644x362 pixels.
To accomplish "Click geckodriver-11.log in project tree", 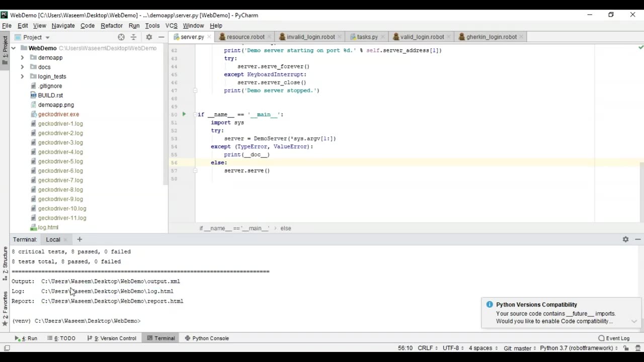I will tap(62, 218).
